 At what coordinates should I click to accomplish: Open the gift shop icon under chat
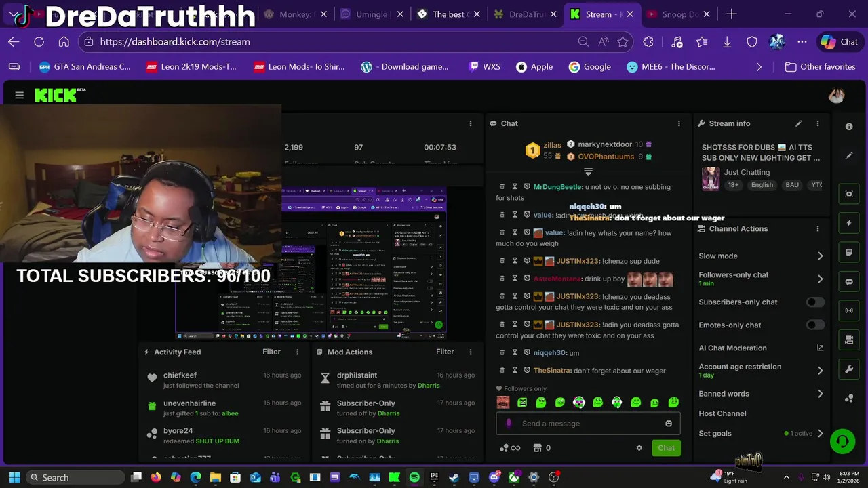[x=538, y=448]
